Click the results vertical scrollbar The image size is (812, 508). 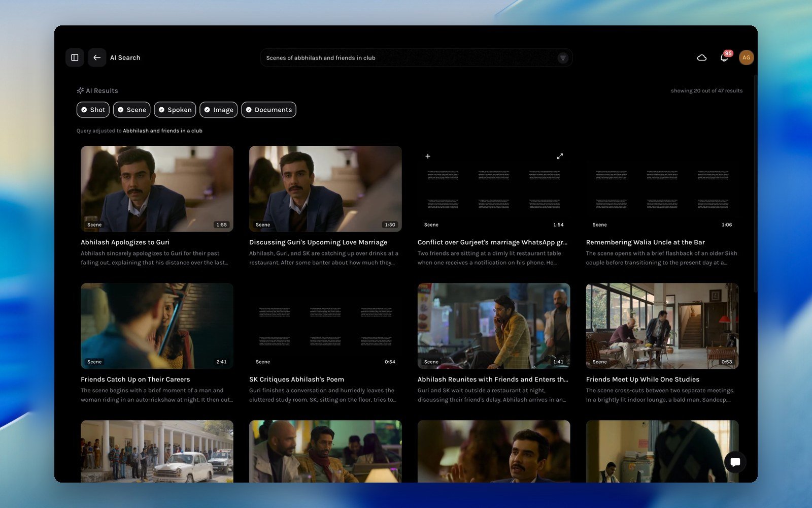coord(755,183)
